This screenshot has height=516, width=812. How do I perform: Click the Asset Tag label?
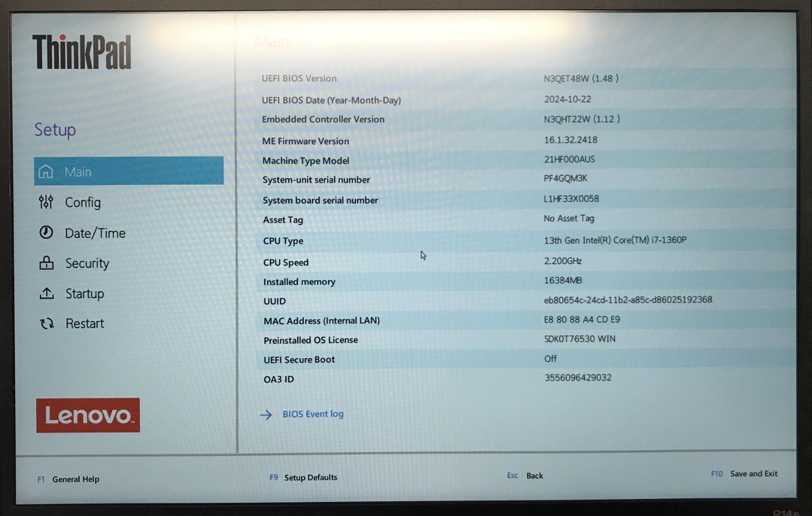tap(283, 220)
